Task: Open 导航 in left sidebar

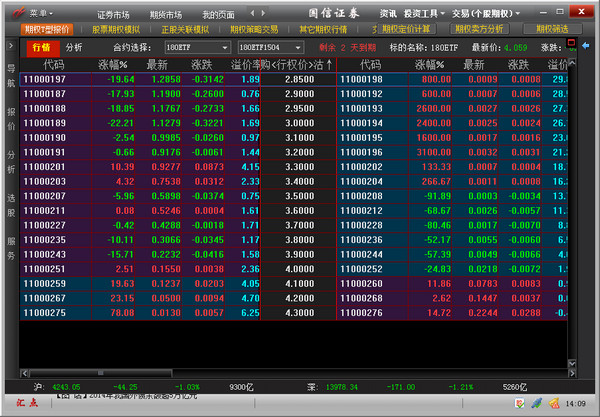Action: 11,75
